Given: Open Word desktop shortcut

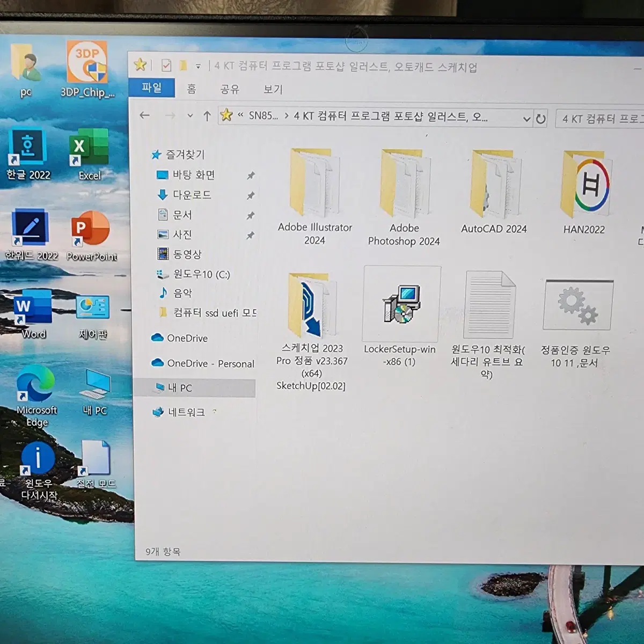Looking at the screenshot, I should 33,314.
